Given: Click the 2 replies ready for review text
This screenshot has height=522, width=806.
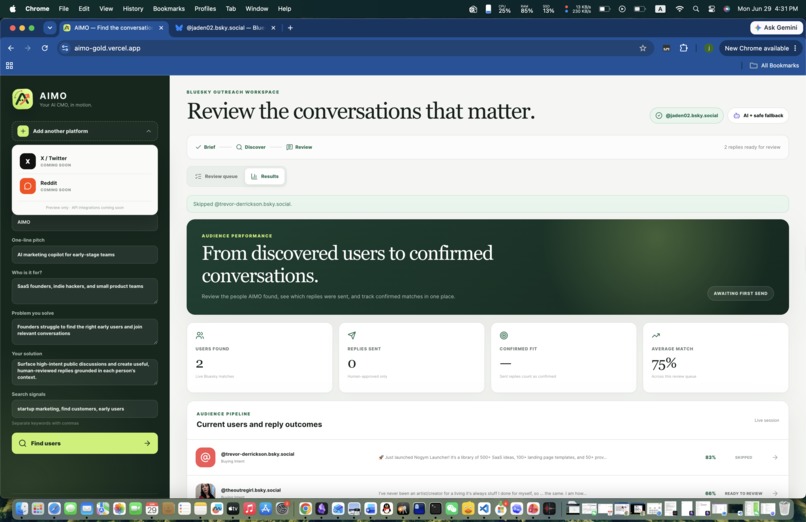Looking at the screenshot, I should (752, 147).
